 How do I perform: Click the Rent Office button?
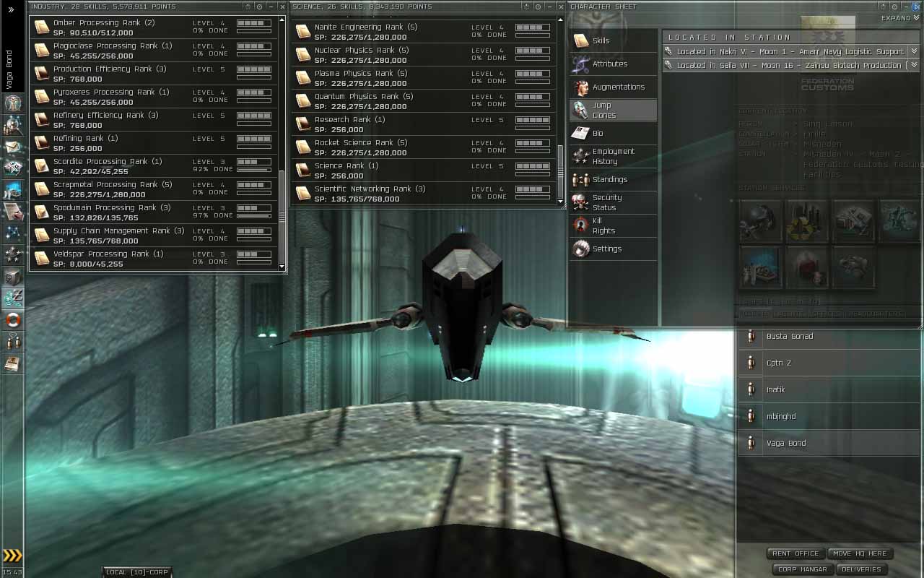tap(796, 553)
